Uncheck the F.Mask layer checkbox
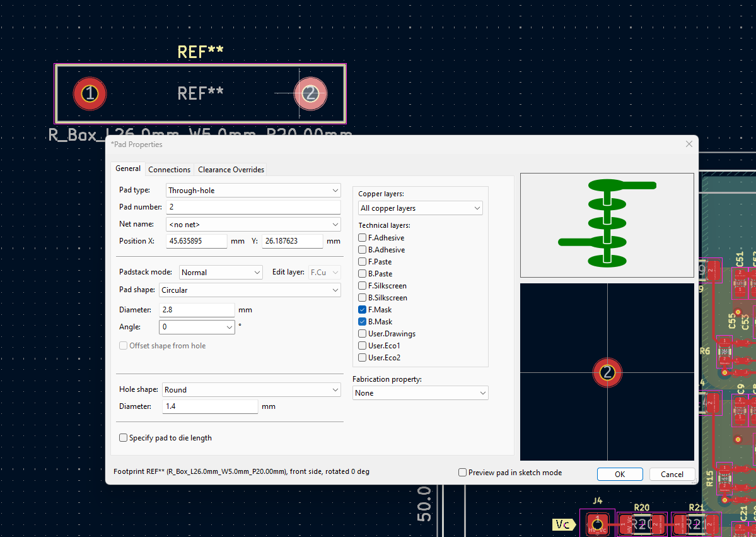This screenshot has height=537, width=756. (362, 309)
